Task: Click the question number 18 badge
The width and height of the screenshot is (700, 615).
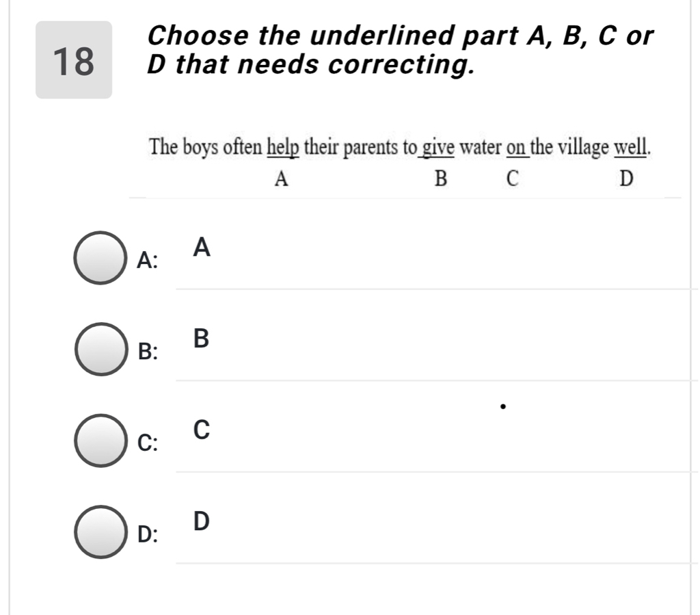Action: (74, 60)
